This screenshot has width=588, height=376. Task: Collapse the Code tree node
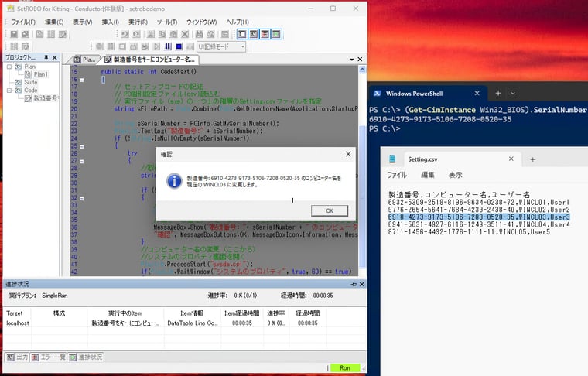[x=9, y=91]
